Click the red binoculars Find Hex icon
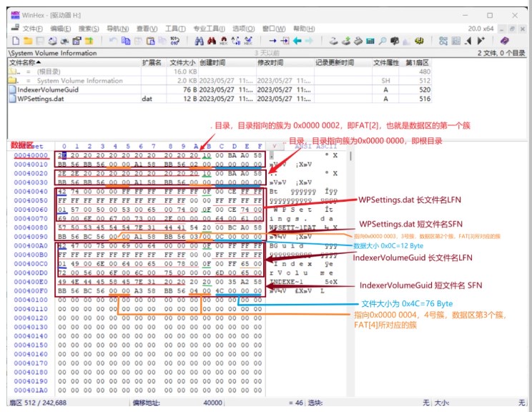The height and width of the screenshot is (412, 532). click(212, 41)
